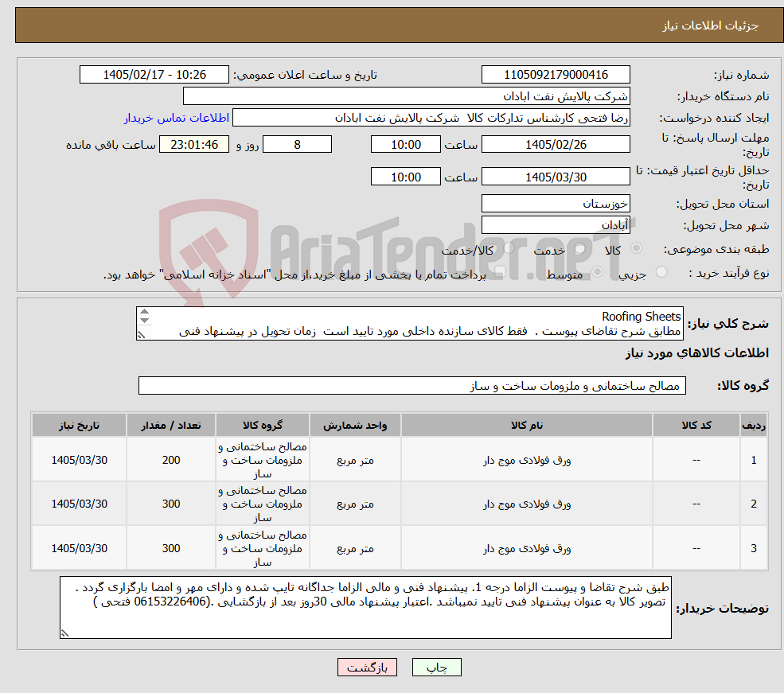Click need date 1405/03/30 in row 1
Image resolution: width=784 pixels, height=693 pixels.
tap(79, 460)
